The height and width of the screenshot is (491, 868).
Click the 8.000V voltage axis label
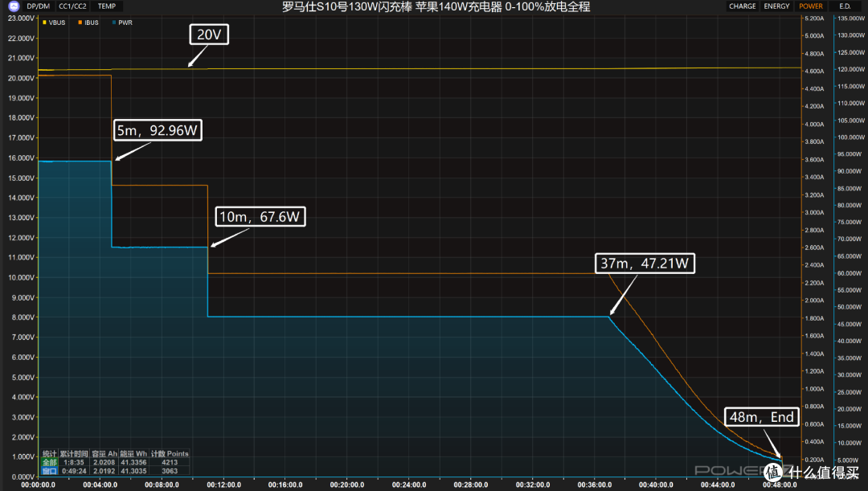pyautogui.click(x=23, y=317)
